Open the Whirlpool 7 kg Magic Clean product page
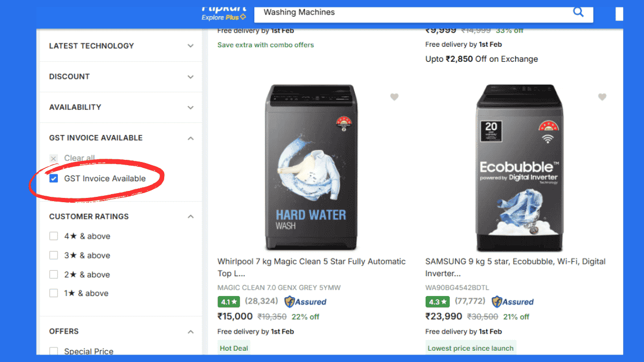644x362 pixels. (x=311, y=267)
